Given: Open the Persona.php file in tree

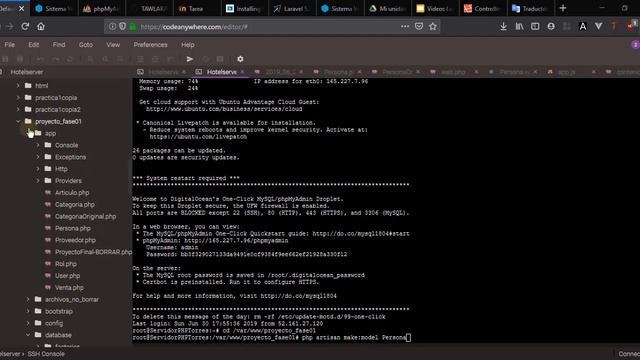Looking at the screenshot, I should 73,228.
